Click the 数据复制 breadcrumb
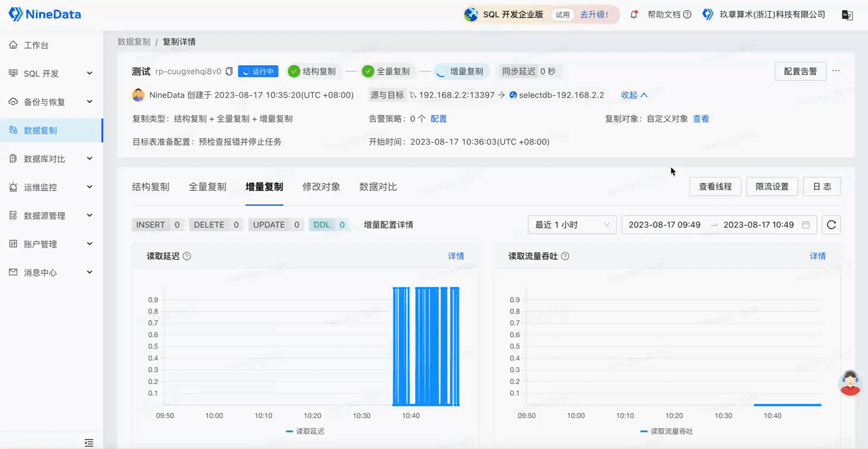This screenshot has height=449, width=868. pos(134,41)
